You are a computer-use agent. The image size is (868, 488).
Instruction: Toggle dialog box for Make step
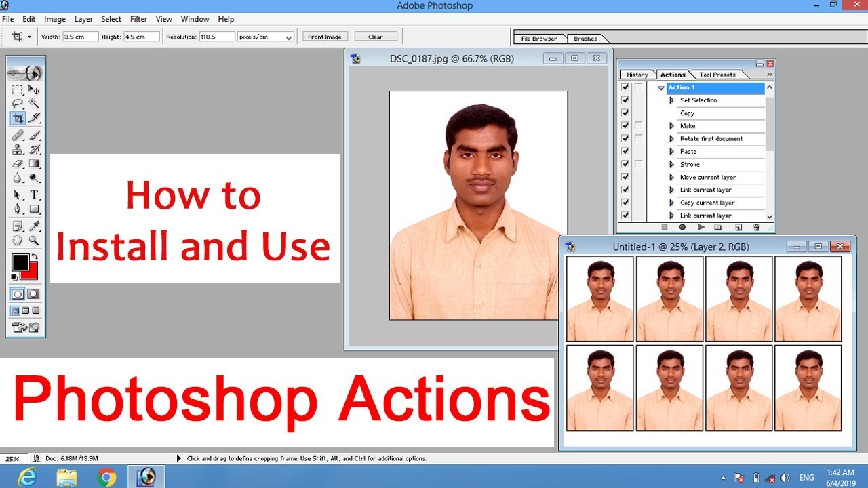tap(639, 126)
